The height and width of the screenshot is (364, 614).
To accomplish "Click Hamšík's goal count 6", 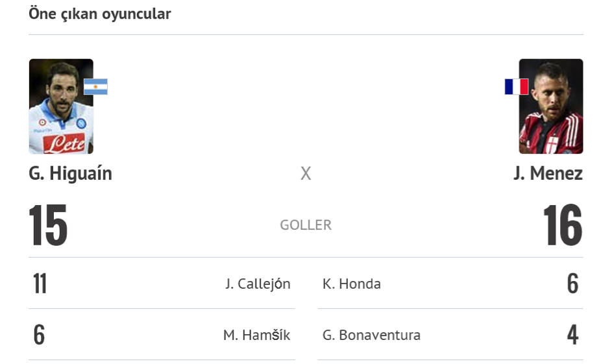I will coord(39,335).
